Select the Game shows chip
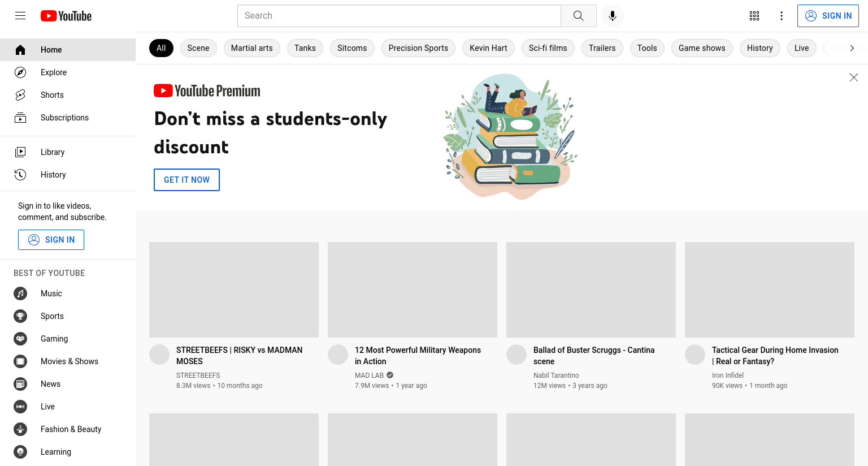The width and height of the screenshot is (868, 466). point(702,48)
